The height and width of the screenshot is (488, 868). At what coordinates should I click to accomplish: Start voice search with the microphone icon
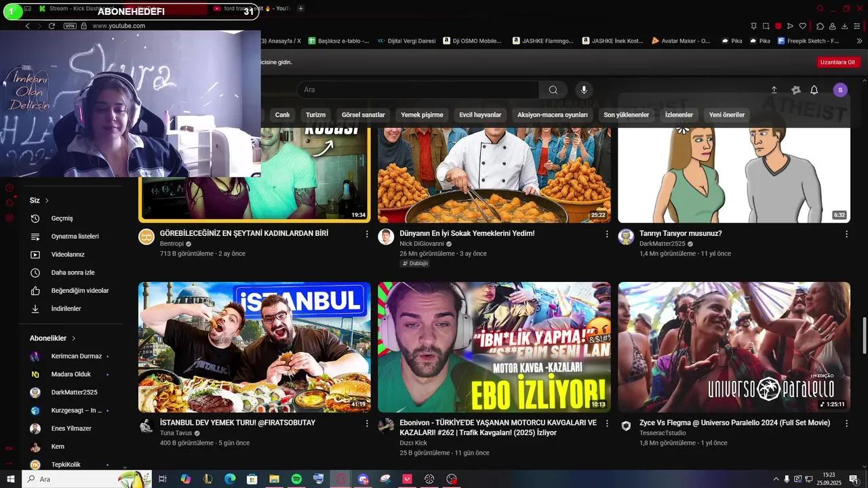583,90
